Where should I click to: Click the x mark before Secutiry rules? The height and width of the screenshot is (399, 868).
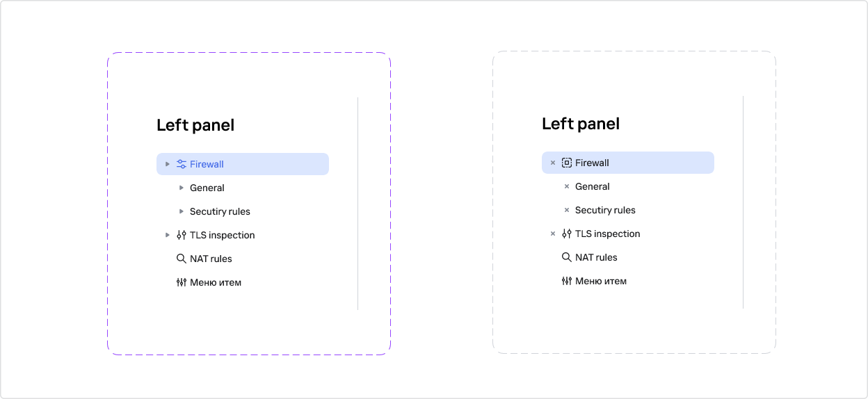click(567, 210)
